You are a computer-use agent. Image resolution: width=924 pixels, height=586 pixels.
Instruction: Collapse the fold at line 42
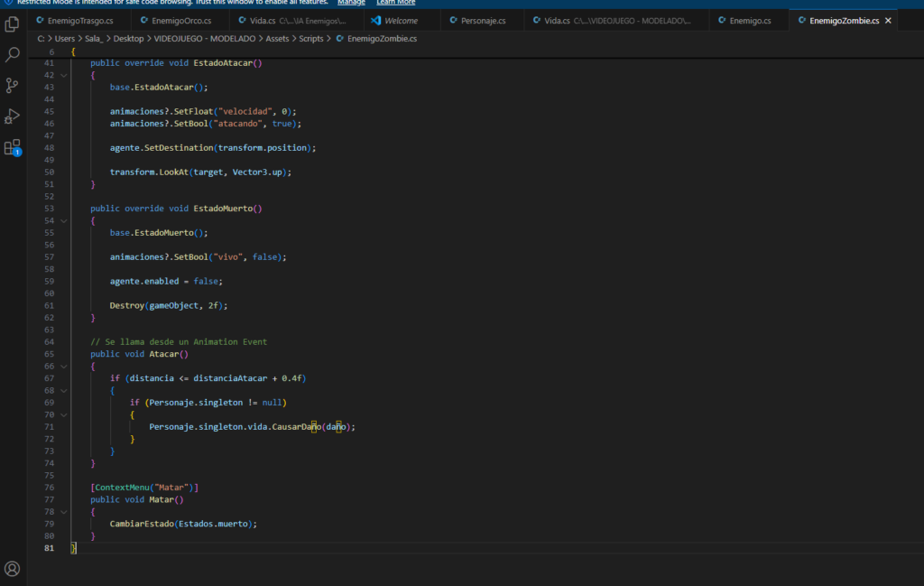pos(64,76)
